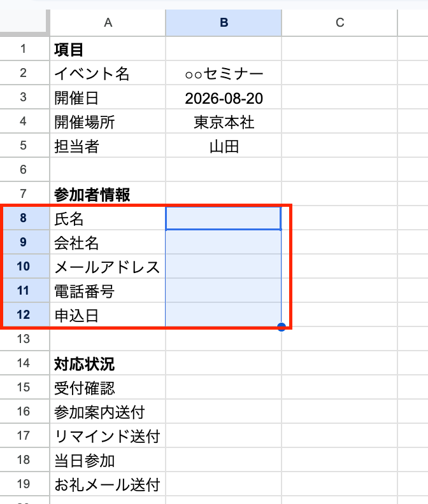Click the 受付確認 cell
The height and width of the screenshot is (504, 428).
(108, 388)
